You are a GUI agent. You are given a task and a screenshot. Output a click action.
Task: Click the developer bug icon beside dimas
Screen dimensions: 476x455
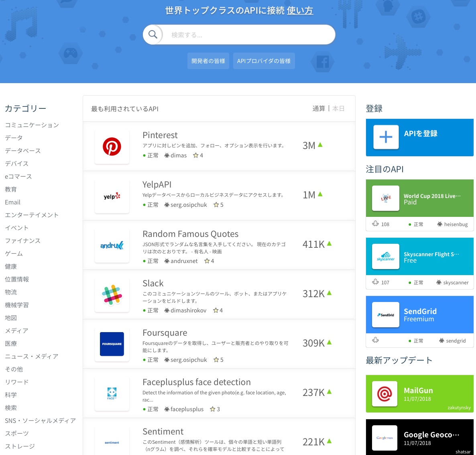[x=167, y=155]
